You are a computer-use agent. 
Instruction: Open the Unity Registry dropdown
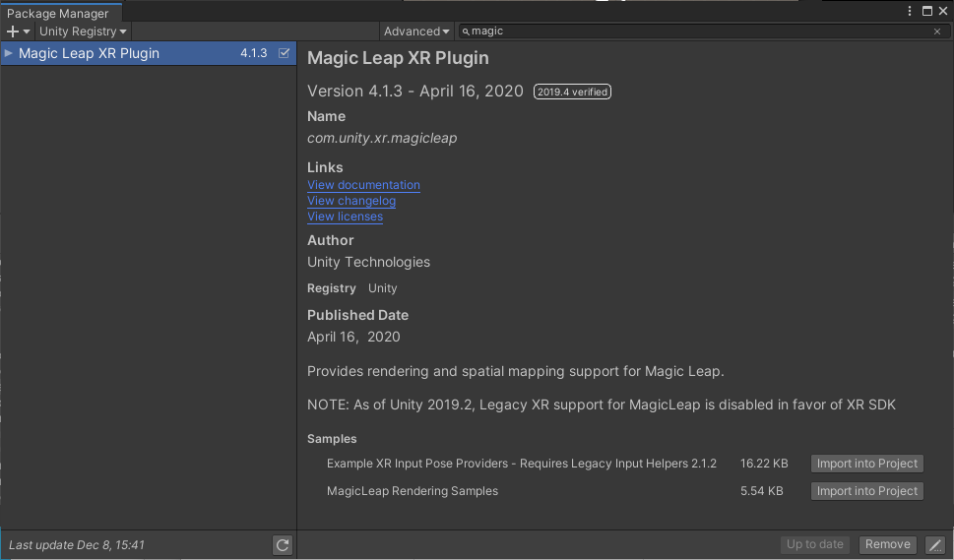(x=83, y=31)
